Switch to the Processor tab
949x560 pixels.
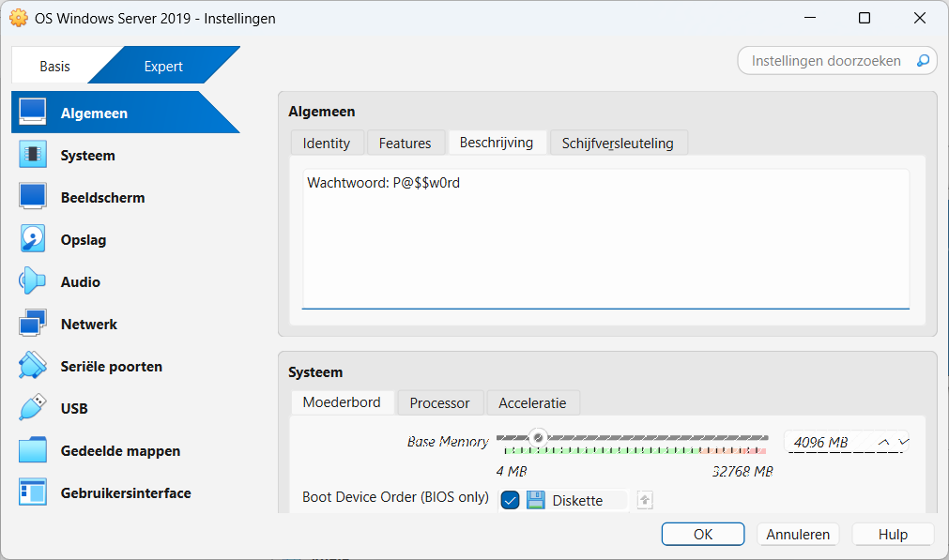click(x=439, y=402)
